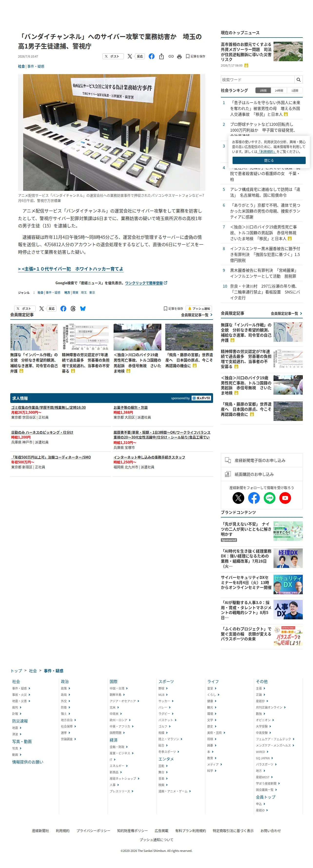Viewport: 313px width, 868px height.
Task: Open X 反応 in the share bar with Threads
Action: (x=48, y=309)
